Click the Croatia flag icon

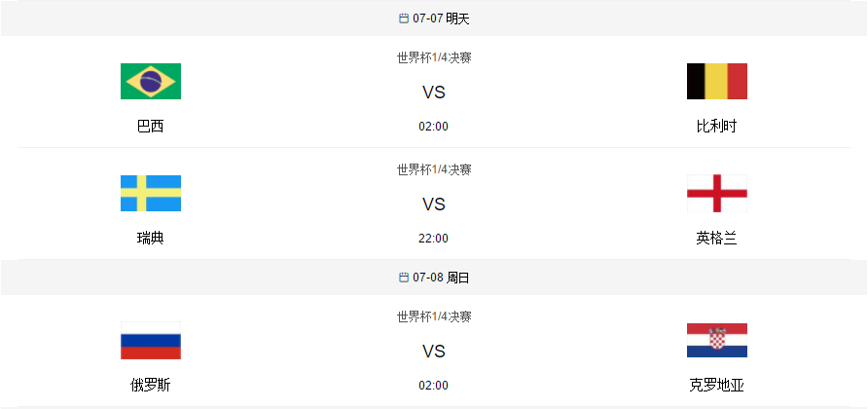[x=716, y=341]
